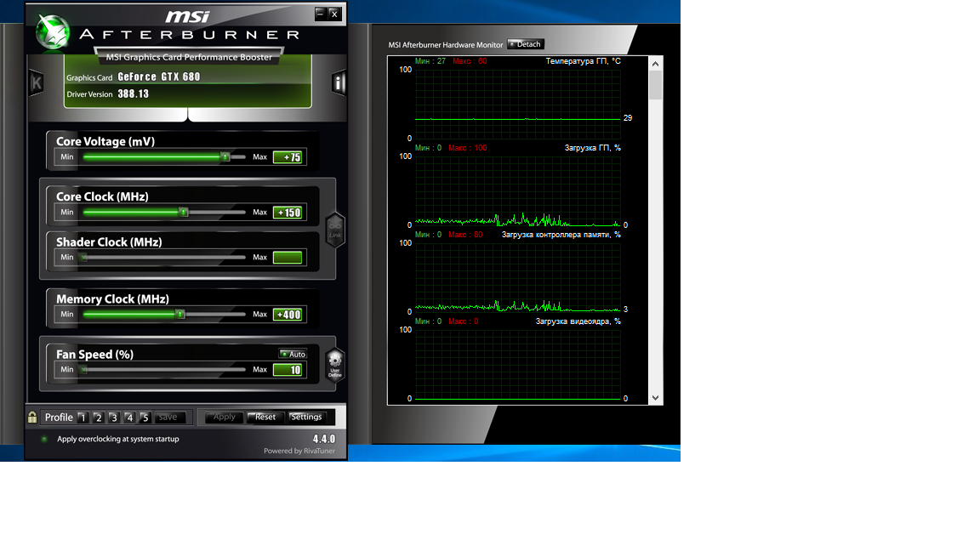Toggle the Link clocks icon
The width and height of the screenshot is (980, 551).
(335, 230)
